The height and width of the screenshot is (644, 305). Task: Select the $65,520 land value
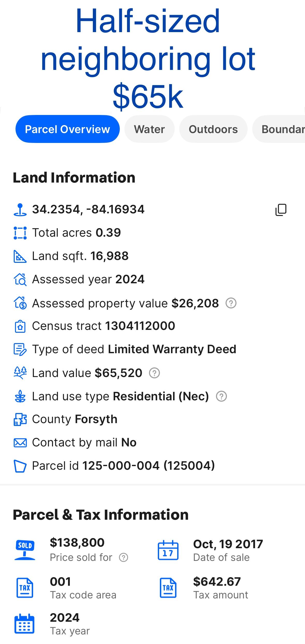click(118, 373)
